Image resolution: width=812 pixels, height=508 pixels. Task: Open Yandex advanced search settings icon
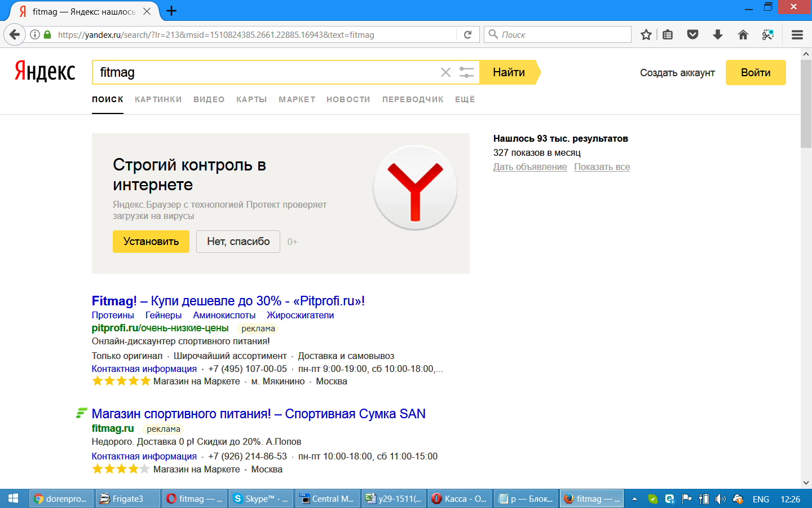point(466,72)
